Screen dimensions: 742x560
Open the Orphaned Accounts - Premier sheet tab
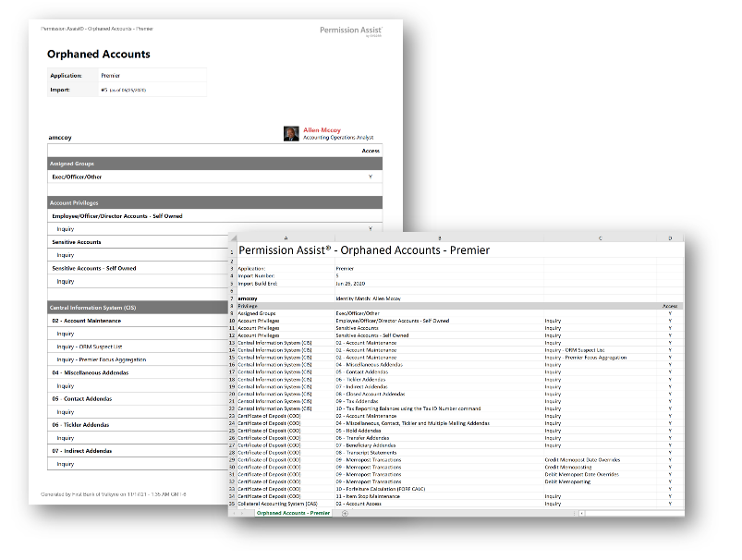[x=293, y=513]
